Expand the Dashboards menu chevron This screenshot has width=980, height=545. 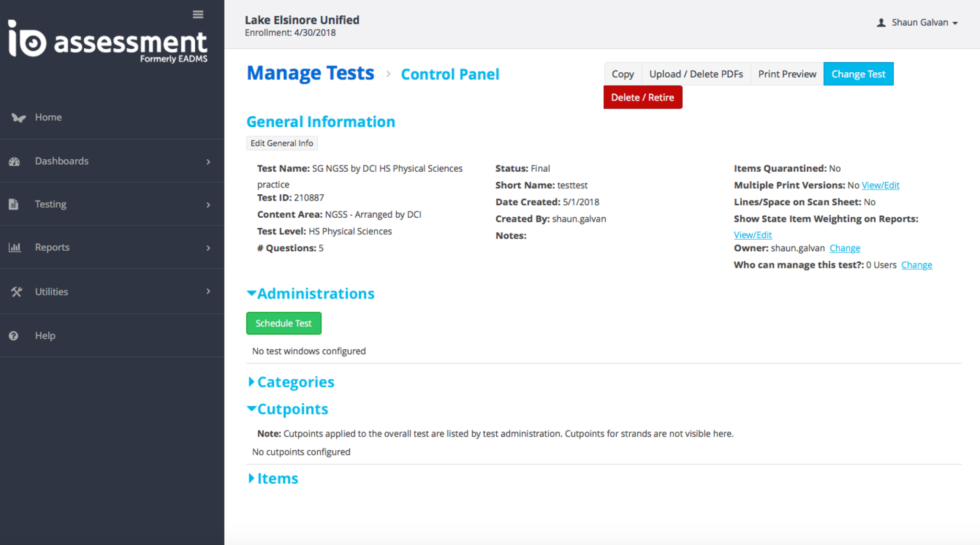coord(208,162)
